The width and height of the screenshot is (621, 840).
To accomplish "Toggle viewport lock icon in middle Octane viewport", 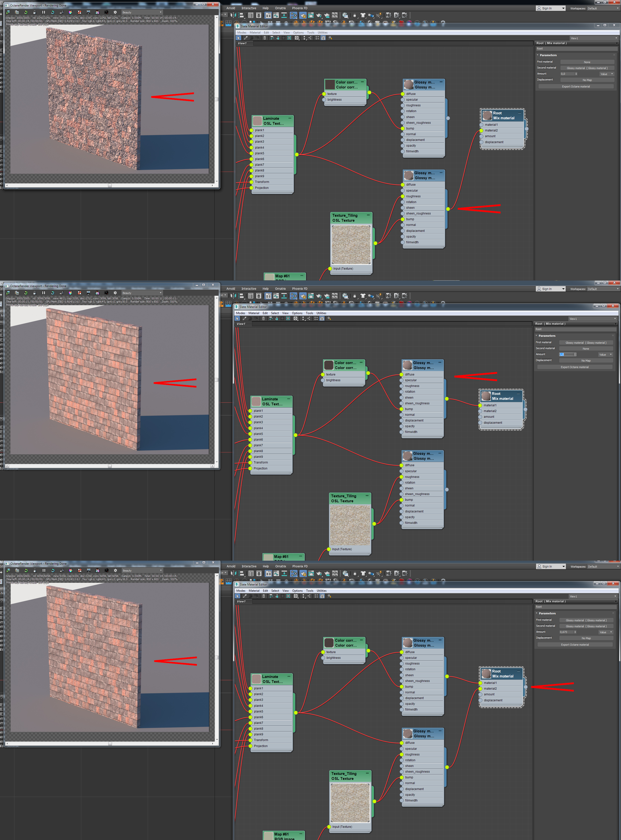I will (x=35, y=293).
